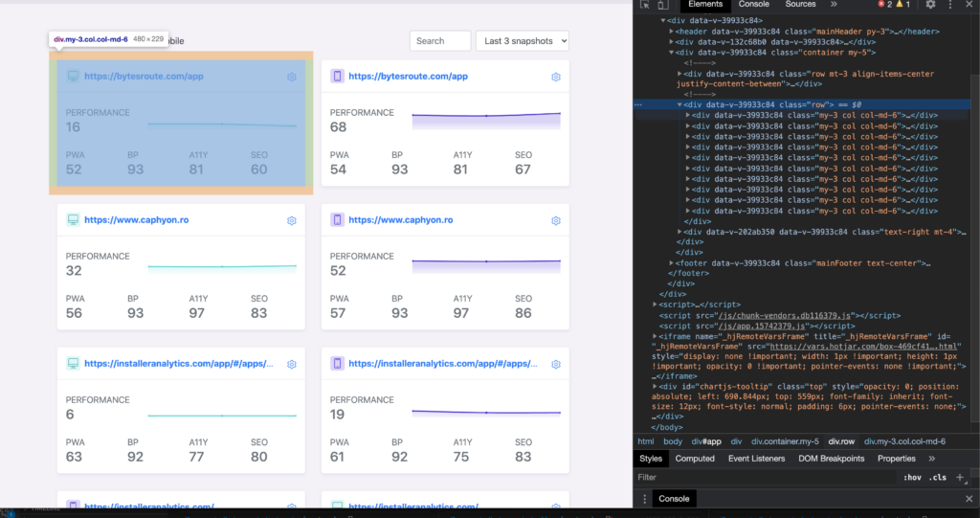Select the div.my-3.col.col-md-6 breadcrumb

coord(904,441)
